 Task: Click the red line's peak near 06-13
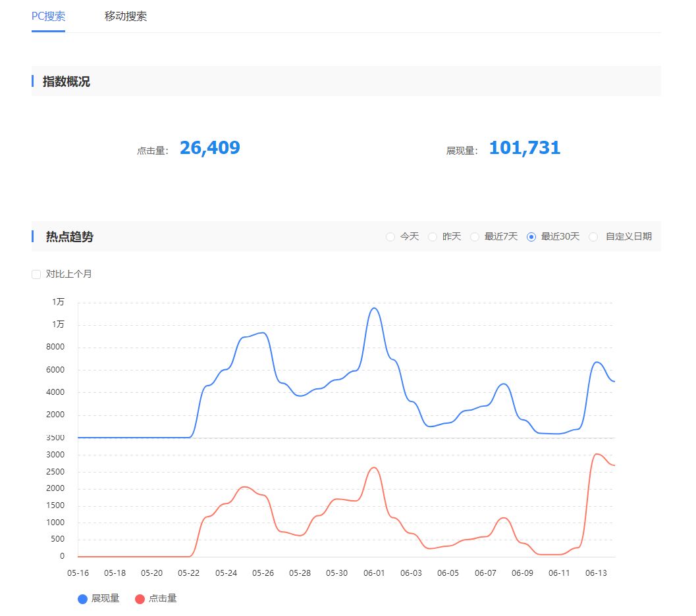(x=597, y=454)
